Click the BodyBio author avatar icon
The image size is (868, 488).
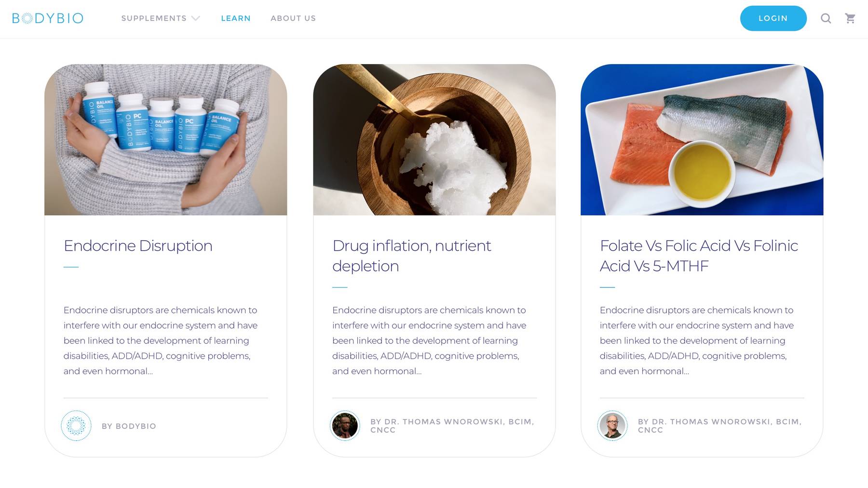[x=76, y=426]
